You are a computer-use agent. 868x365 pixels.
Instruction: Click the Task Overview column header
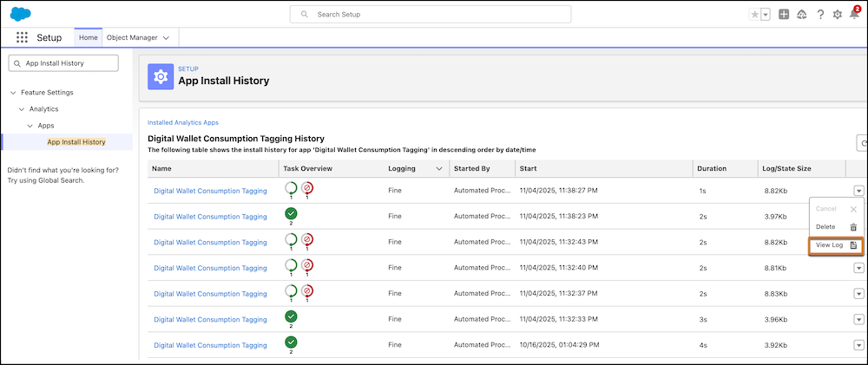[x=331, y=168]
